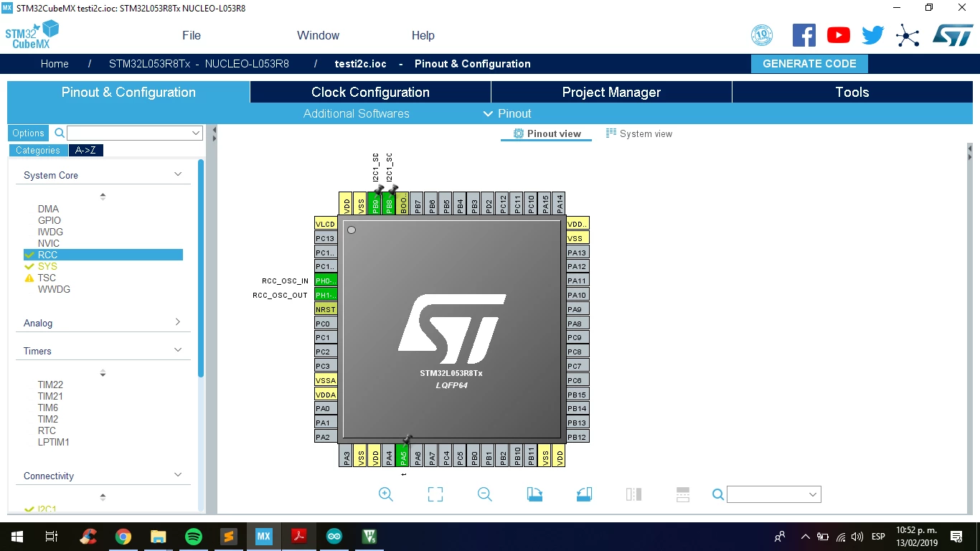This screenshot has height=551, width=980.
Task: Open the Help menu
Action: coord(423,35)
